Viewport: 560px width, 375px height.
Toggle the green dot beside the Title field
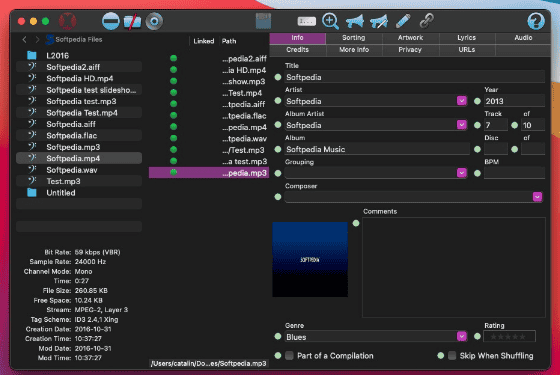pos(278,77)
